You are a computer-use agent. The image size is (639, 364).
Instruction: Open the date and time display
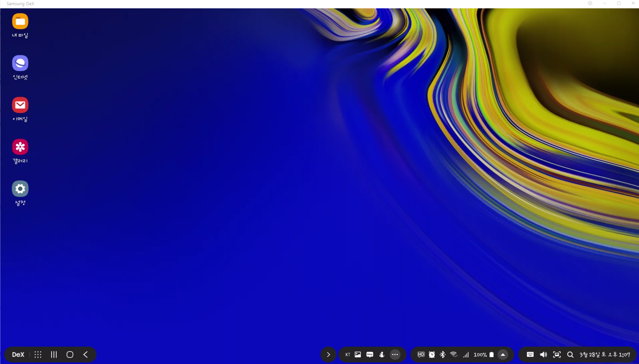(605, 354)
